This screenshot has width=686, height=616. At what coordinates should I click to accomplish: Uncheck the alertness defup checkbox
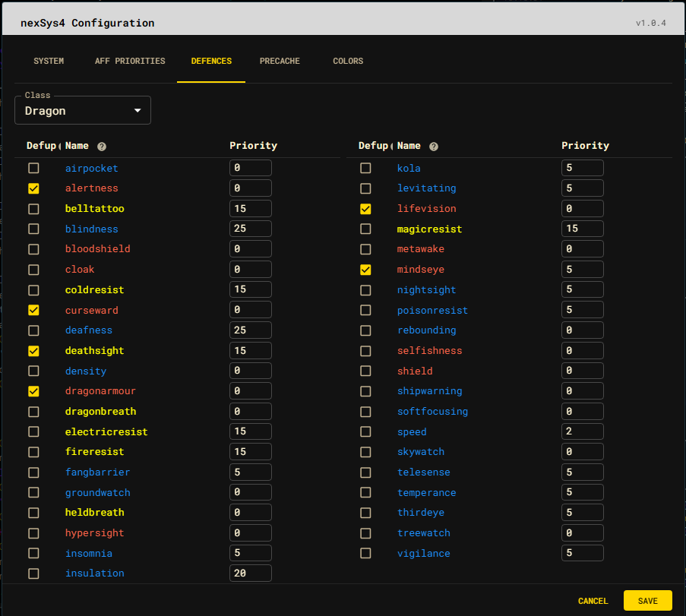tap(33, 188)
